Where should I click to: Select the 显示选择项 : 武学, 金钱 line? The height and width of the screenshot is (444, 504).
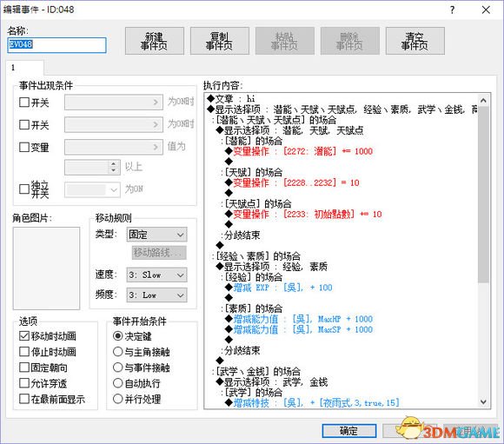(x=272, y=382)
